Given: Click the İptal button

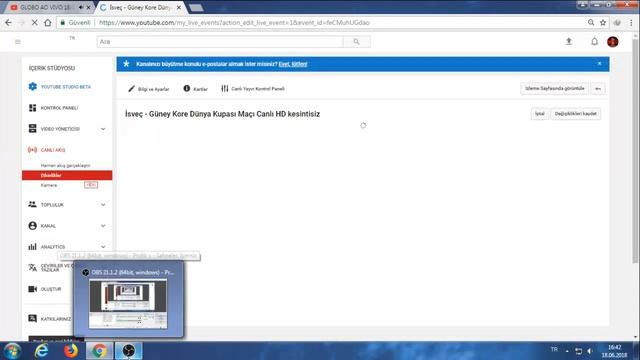Looking at the screenshot, I should (540, 114).
